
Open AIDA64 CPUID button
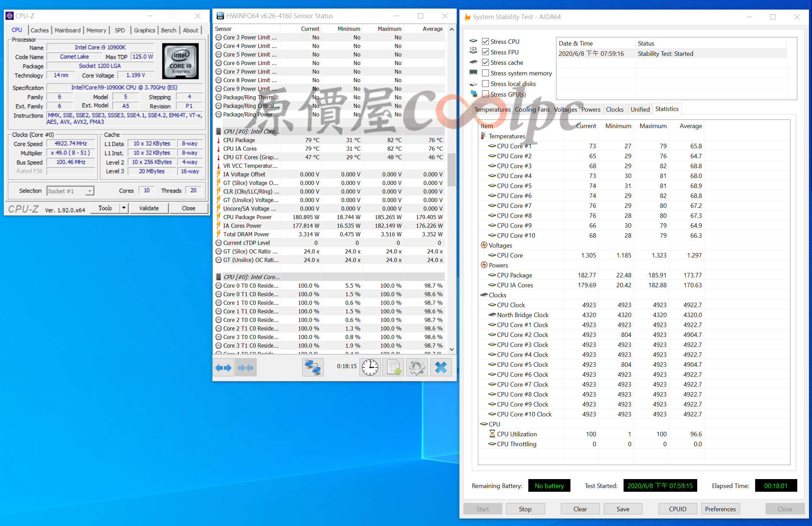click(x=677, y=509)
